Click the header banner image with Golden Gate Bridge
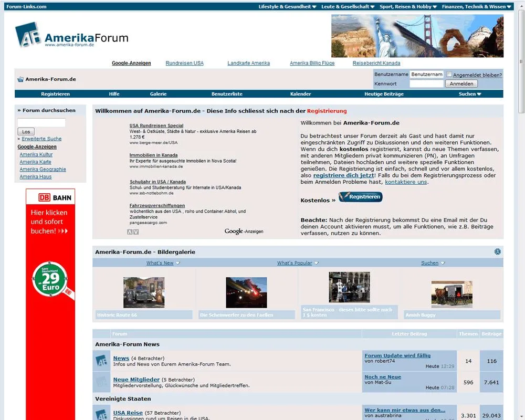The height and width of the screenshot is (420, 525). [x=417, y=36]
